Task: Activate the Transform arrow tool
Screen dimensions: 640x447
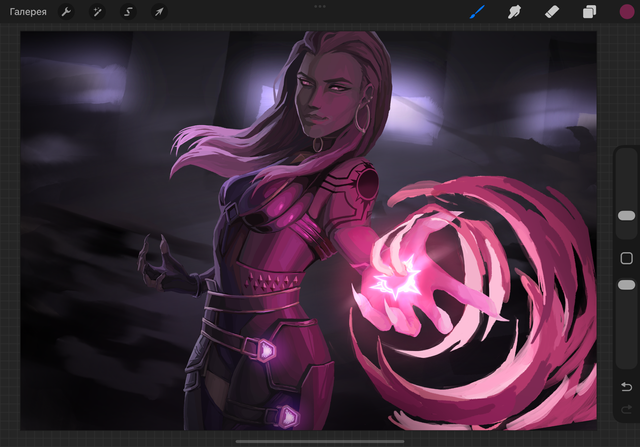Action: point(158,12)
